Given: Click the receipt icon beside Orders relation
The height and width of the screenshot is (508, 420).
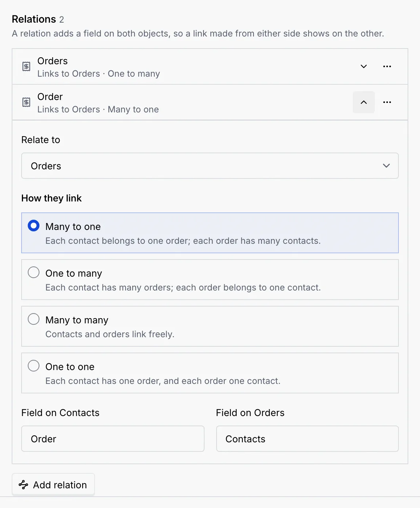Looking at the screenshot, I should pos(26,66).
